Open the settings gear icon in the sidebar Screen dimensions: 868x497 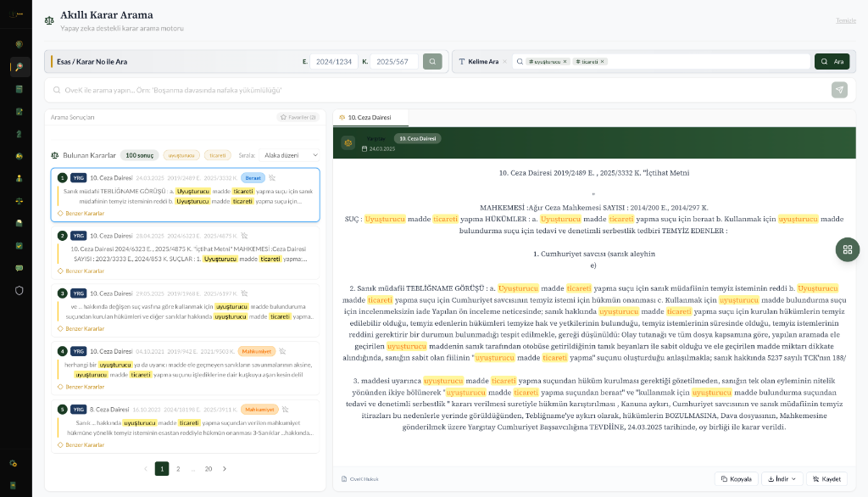[x=14, y=463]
